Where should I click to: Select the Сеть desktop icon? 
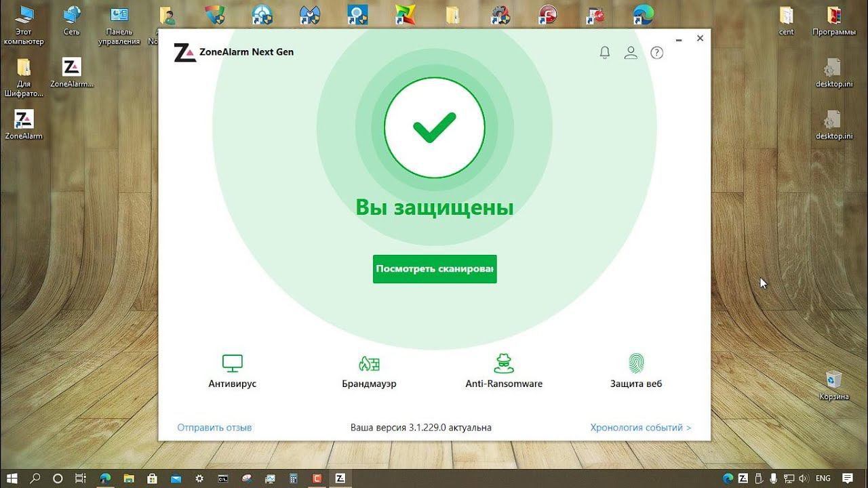(x=71, y=20)
